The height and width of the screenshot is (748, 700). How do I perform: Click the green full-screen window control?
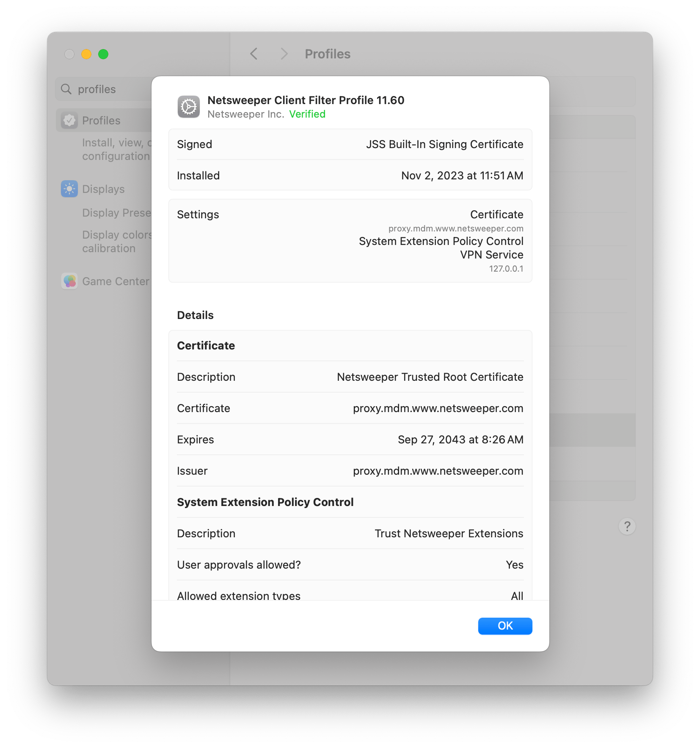point(103,54)
